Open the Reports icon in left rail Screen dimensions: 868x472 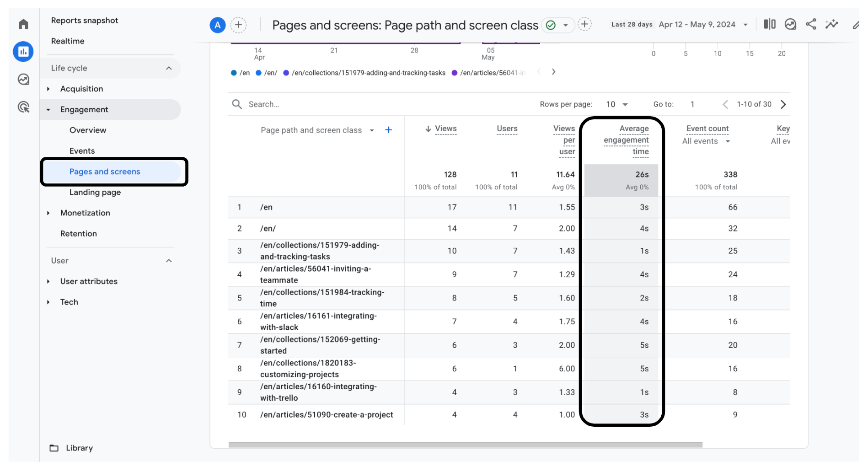click(x=23, y=52)
